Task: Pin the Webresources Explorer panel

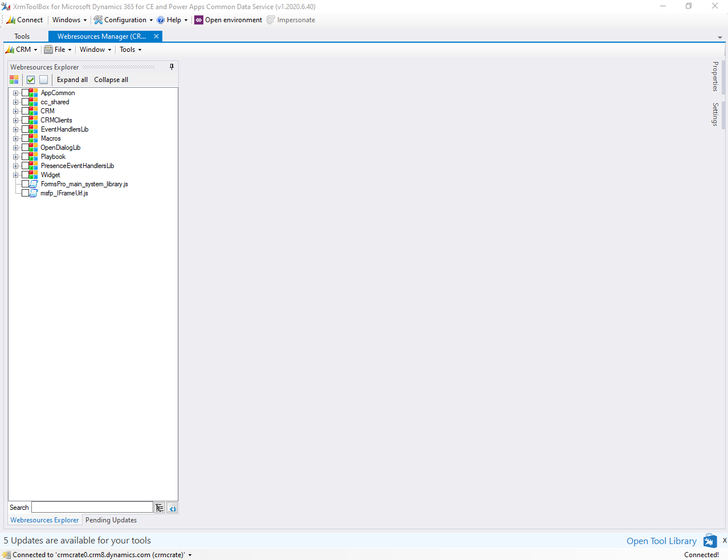Action: [171, 67]
